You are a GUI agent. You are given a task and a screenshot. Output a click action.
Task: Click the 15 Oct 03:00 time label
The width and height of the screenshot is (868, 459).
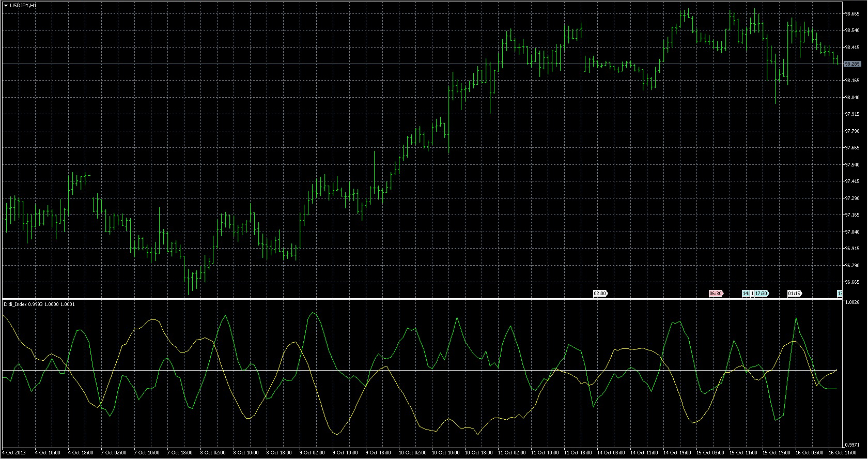pyautogui.click(x=710, y=453)
